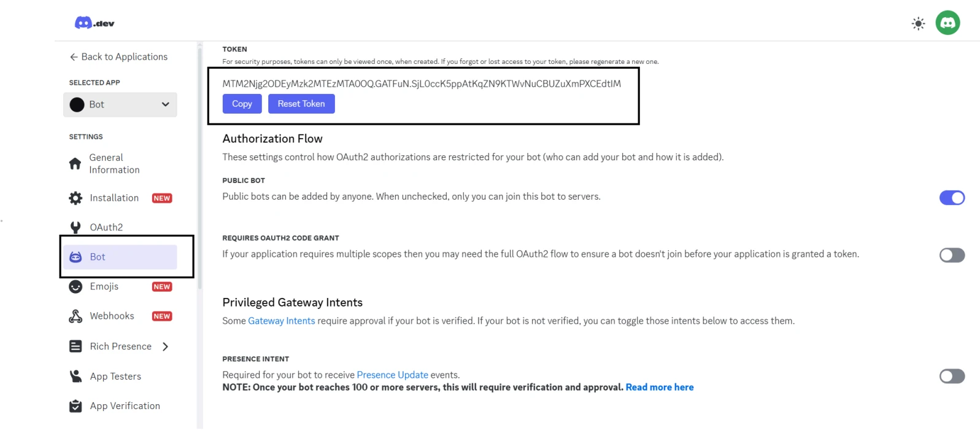Click the back arrow icon beside Applications

pyautogui.click(x=74, y=57)
